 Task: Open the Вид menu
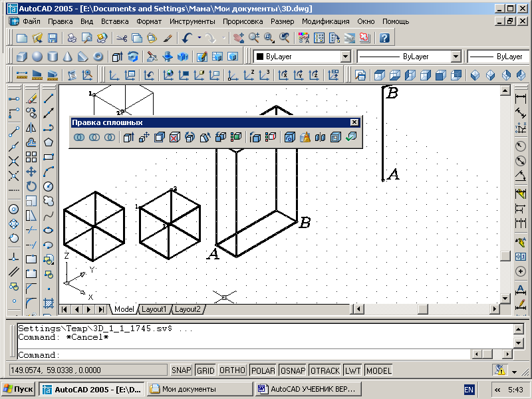point(86,21)
